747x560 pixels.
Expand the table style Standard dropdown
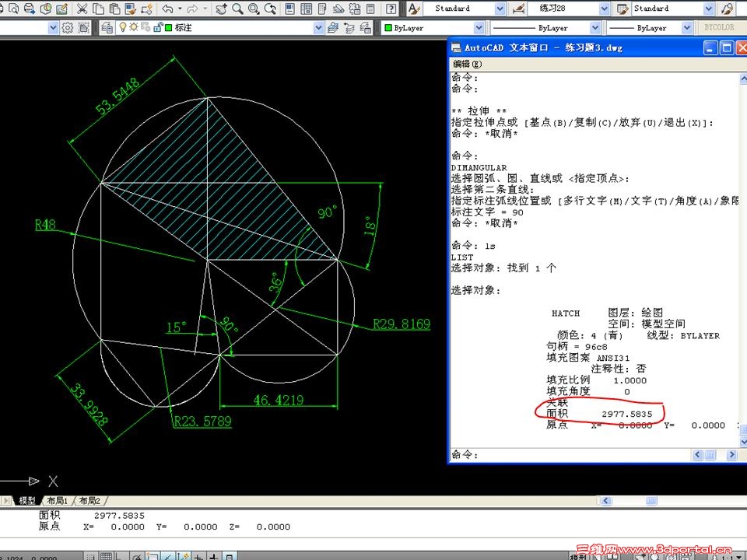[708, 9]
